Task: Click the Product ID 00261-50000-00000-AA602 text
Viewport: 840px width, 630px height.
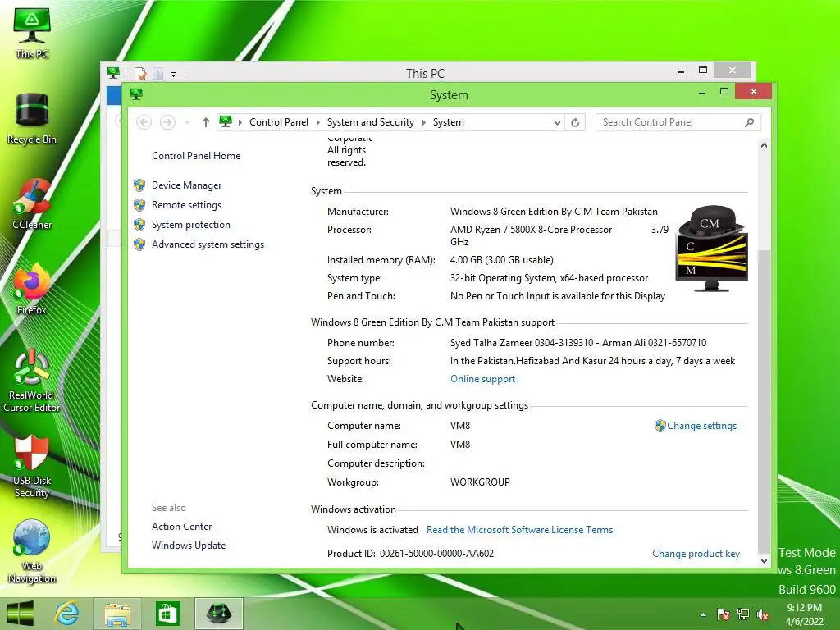Action: [410, 554]
